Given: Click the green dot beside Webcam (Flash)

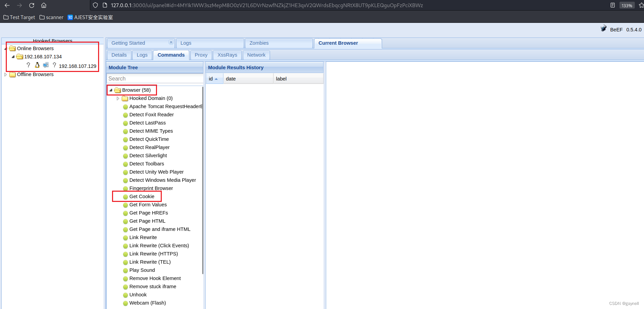Looking at the screenshot, I should (x=125, y=303).
